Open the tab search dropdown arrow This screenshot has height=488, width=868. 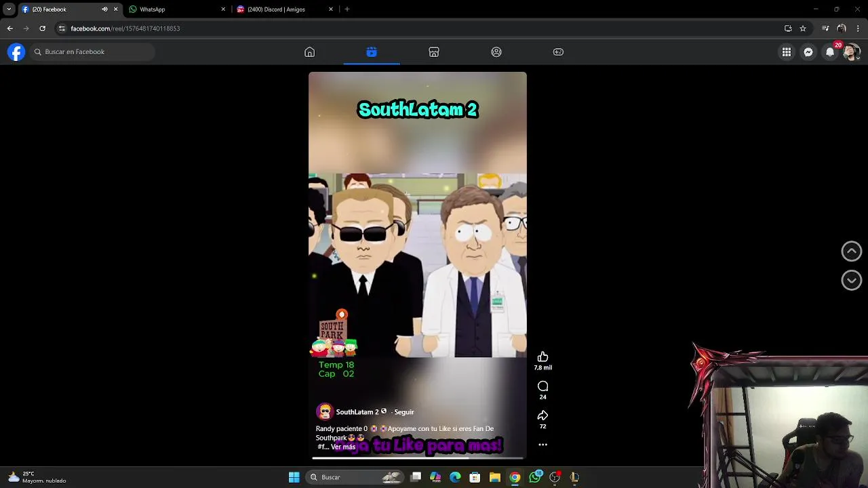9,9
